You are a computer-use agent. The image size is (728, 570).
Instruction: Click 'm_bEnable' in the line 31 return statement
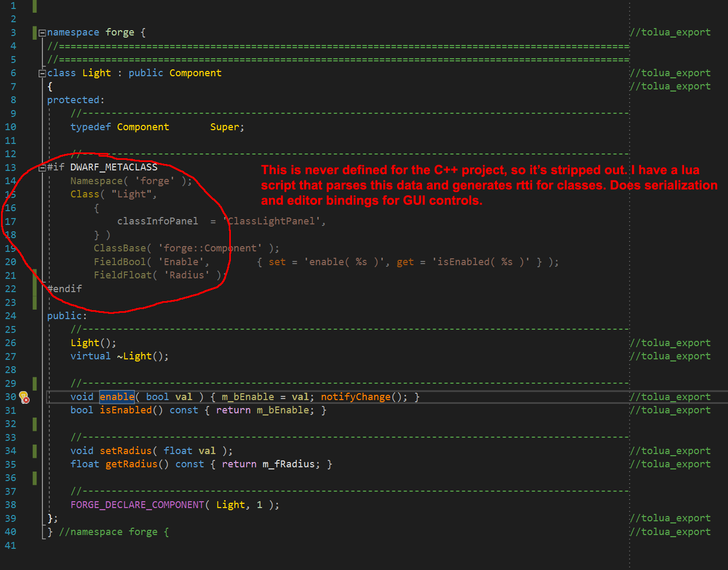point(283,410)
